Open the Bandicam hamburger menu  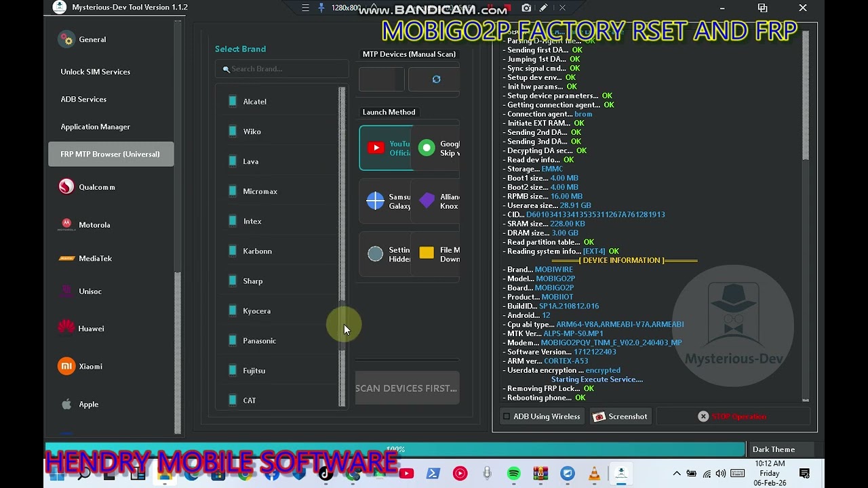click(305, 8)
